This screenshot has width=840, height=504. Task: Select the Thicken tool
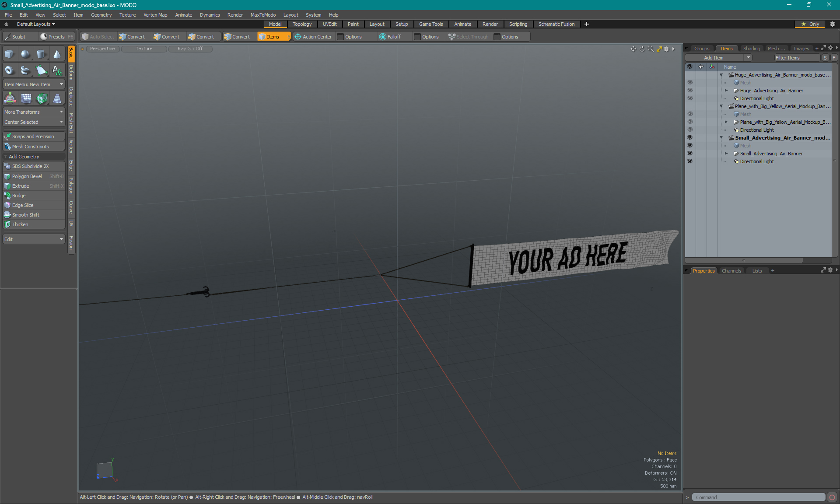coord(33,224)
